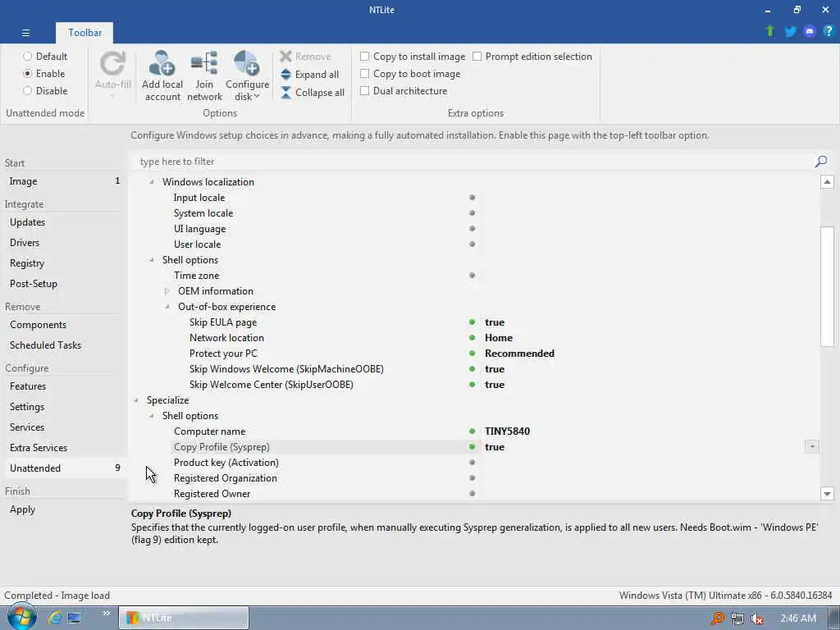This screenshot has height=630, width=840.
Task: Click the green update arrow icon
Action: 769,32
